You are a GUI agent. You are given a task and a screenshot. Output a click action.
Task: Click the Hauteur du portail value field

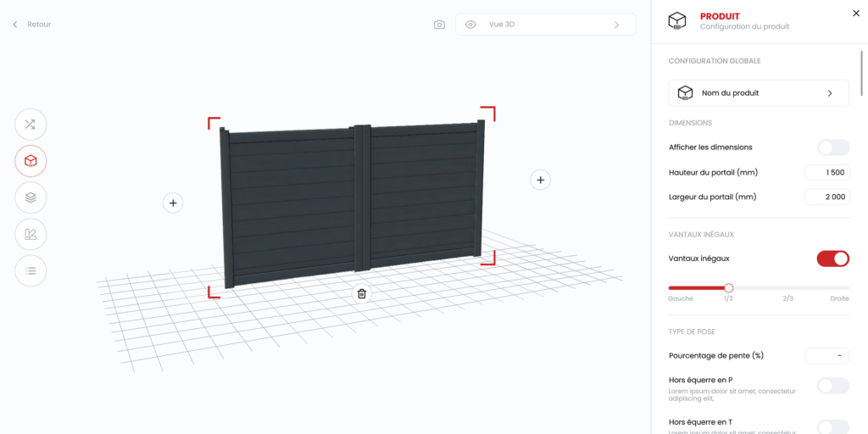tap(827, 172)
